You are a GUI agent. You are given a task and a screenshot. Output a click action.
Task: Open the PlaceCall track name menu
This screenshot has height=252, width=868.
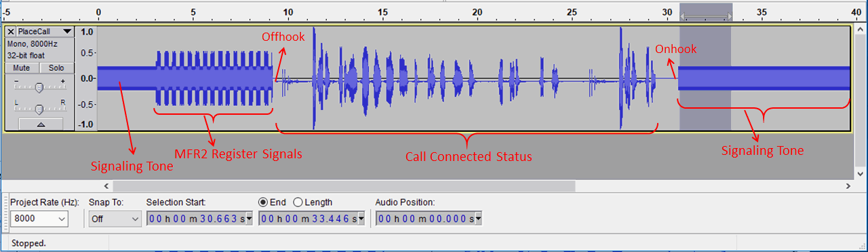tap(45, 32)
